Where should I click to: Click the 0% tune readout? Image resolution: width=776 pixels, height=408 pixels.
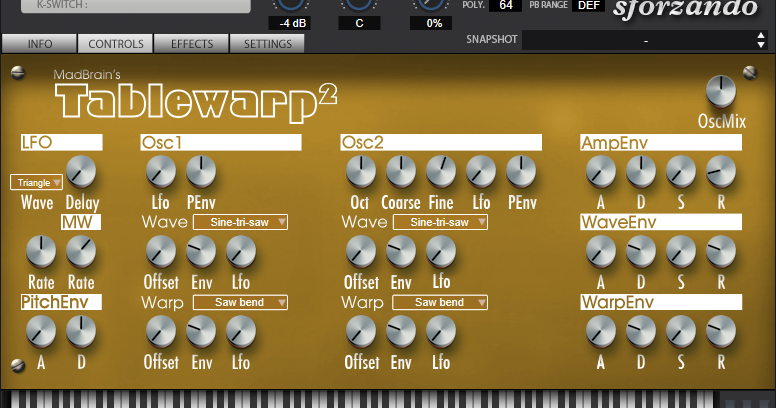click(431, 23)
